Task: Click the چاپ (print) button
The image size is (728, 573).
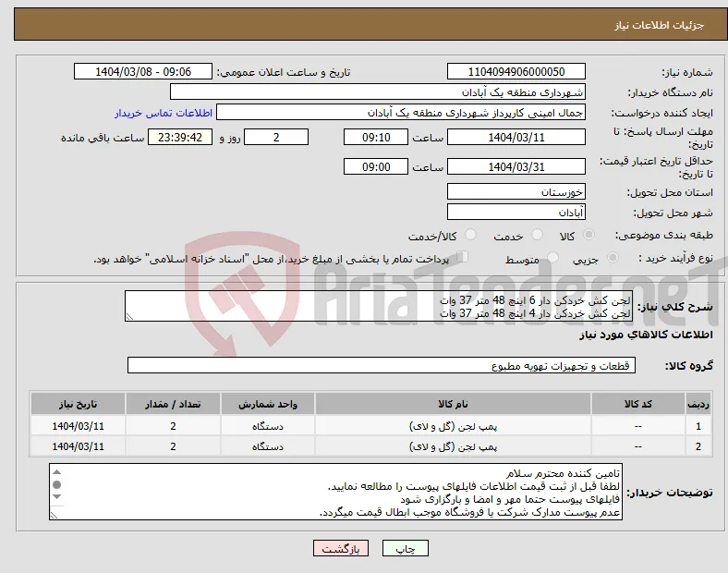Action: [x=405, y=548]
